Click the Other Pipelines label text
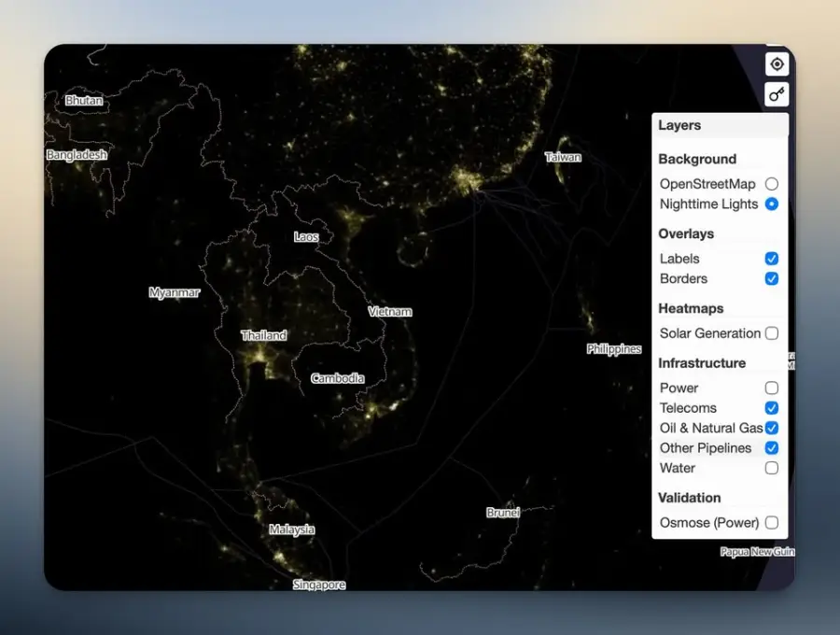Image resolution: width=840 pixels, height=635 pixels. pyautogui.click(x=705, y=448)
